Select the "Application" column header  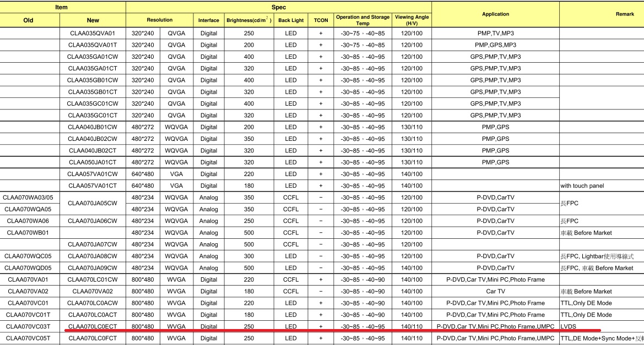coord(495,14)
